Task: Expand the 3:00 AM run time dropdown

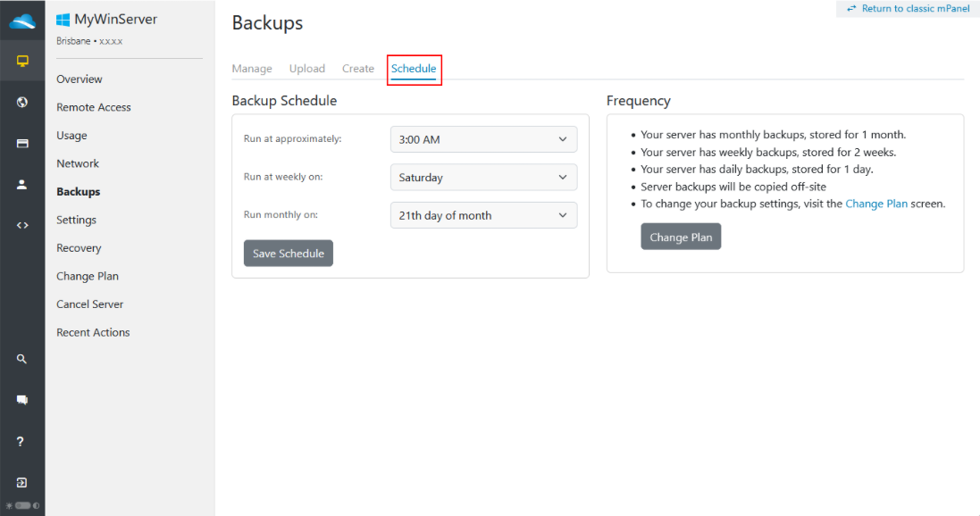Action: tap(484, 139)
